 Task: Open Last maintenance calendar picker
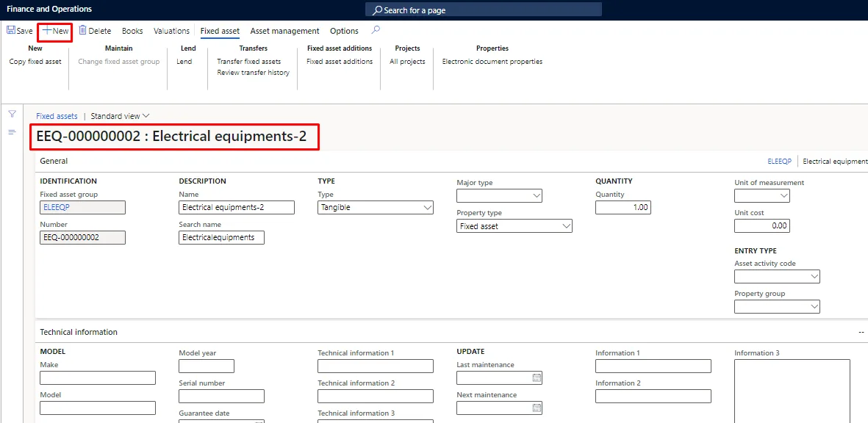click(536, 378)
